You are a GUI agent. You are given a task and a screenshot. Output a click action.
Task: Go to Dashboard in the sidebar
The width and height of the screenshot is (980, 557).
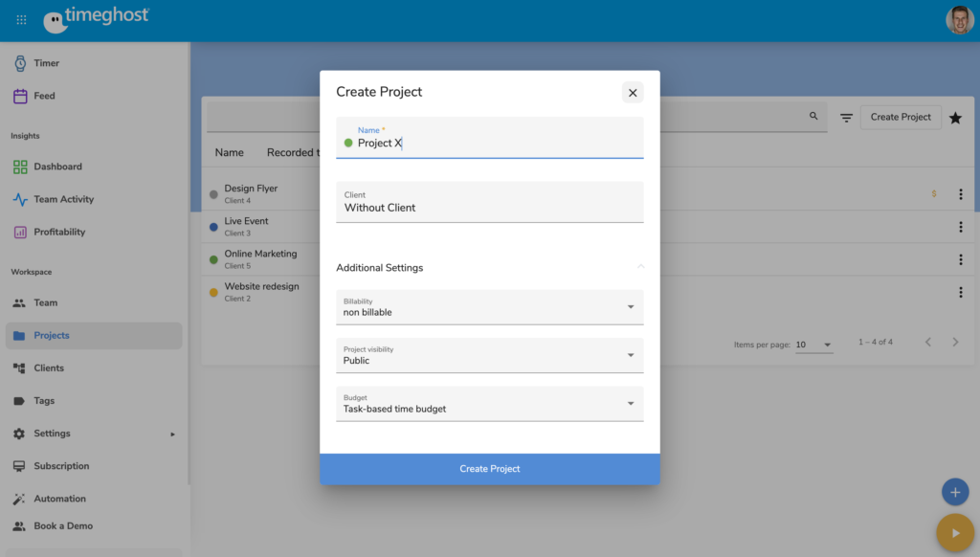57,167
